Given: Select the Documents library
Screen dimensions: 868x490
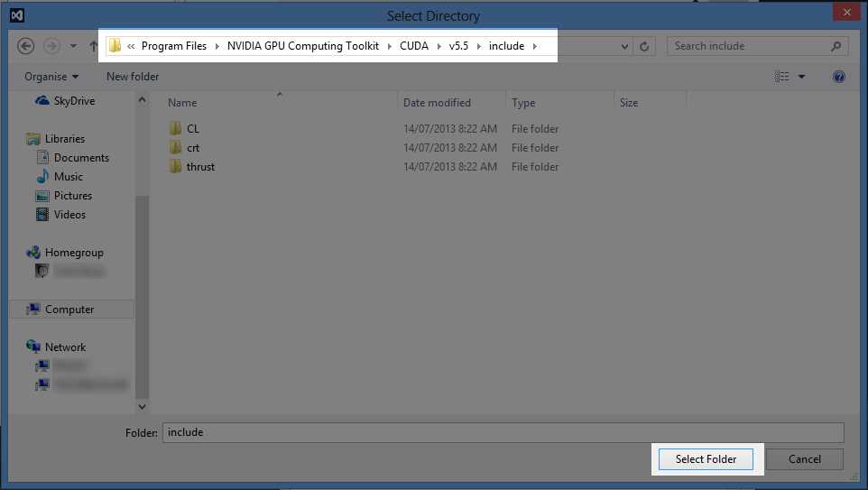Looking at the screenshot, I should click(81, 158).
